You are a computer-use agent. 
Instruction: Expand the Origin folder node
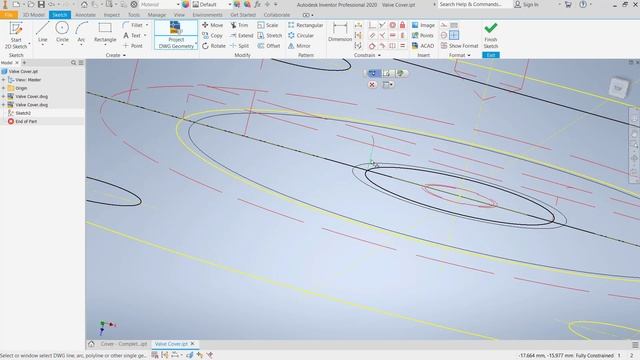4,88
